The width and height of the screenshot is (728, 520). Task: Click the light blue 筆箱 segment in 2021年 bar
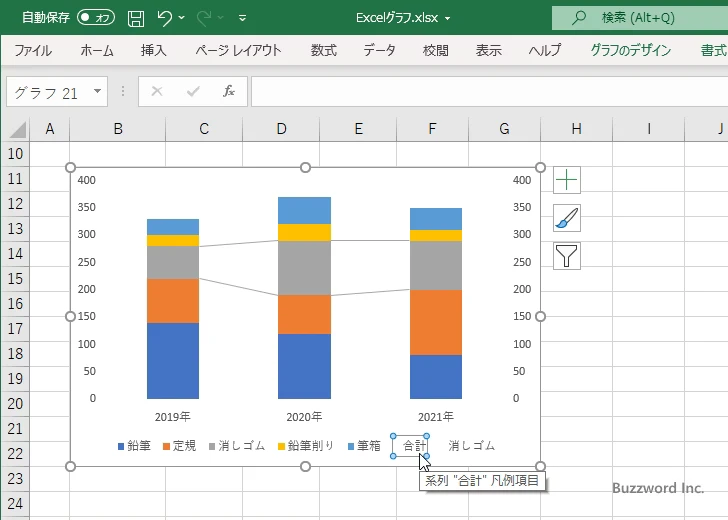coord(436,219)
